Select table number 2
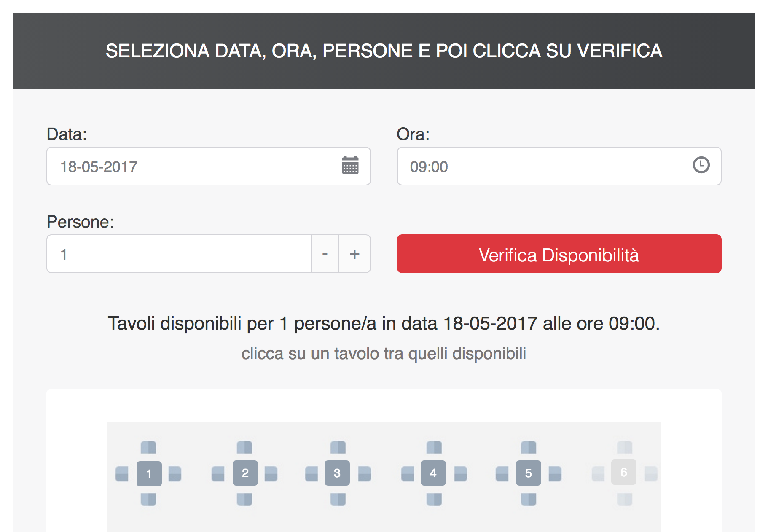768x532 pixels. (x=245, y=473)
